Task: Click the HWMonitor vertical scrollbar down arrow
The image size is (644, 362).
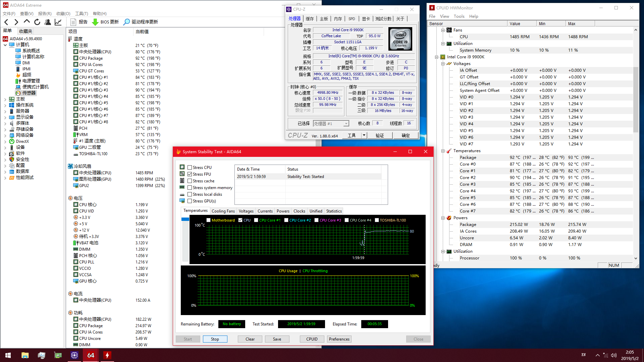Action: pyautogui.click(x=636, y=258)
